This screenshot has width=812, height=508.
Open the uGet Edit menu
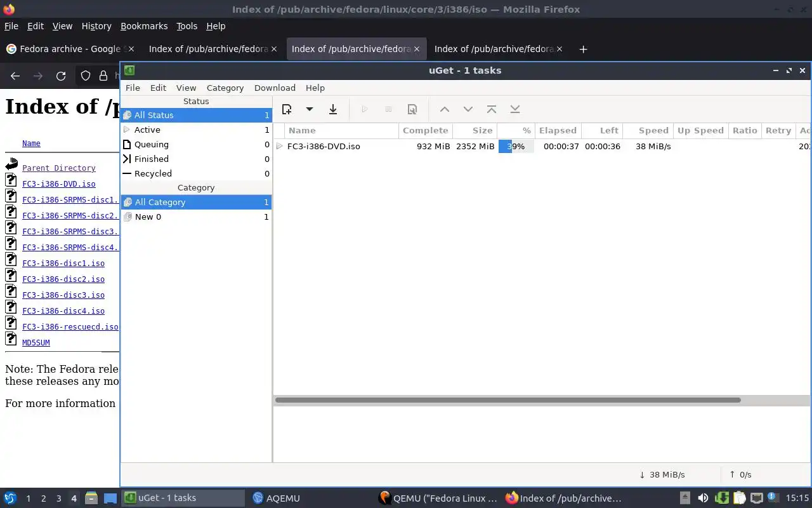pos(158,88)
